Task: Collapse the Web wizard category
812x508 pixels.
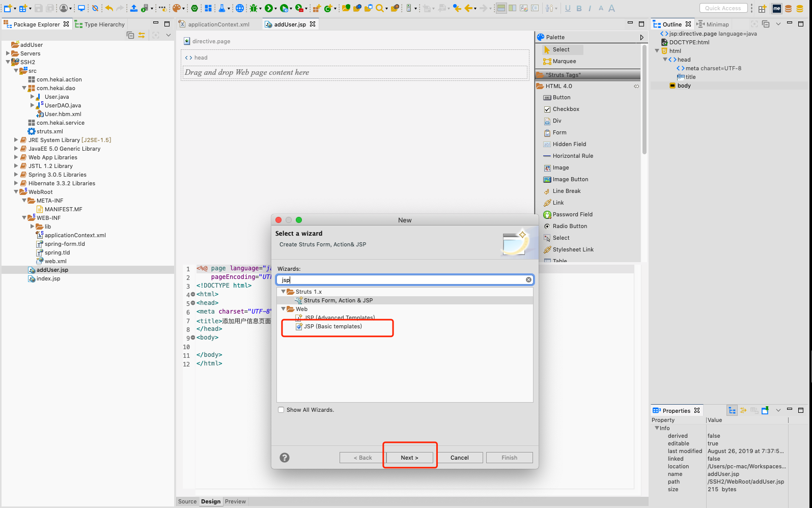Action: 284,309
